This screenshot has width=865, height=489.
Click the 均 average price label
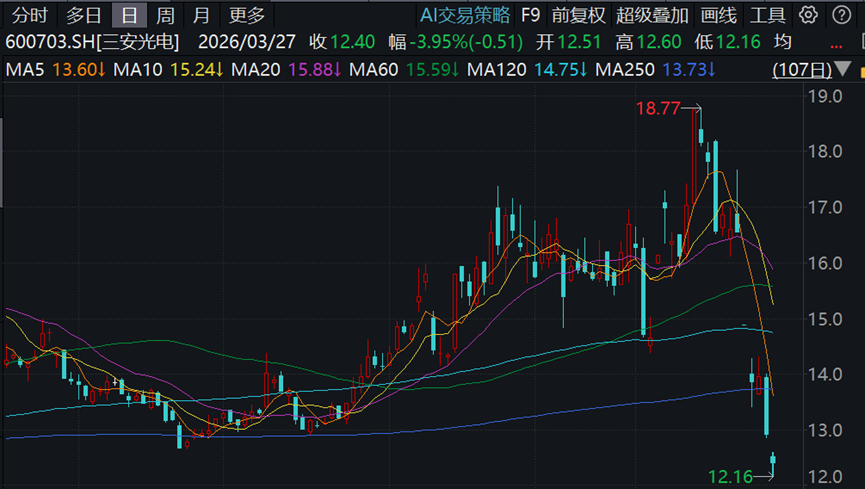tap(782, 42)
